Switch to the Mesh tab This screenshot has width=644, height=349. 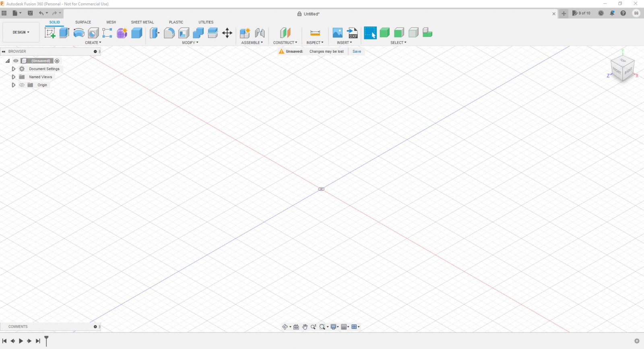click(x=111, y=22)
